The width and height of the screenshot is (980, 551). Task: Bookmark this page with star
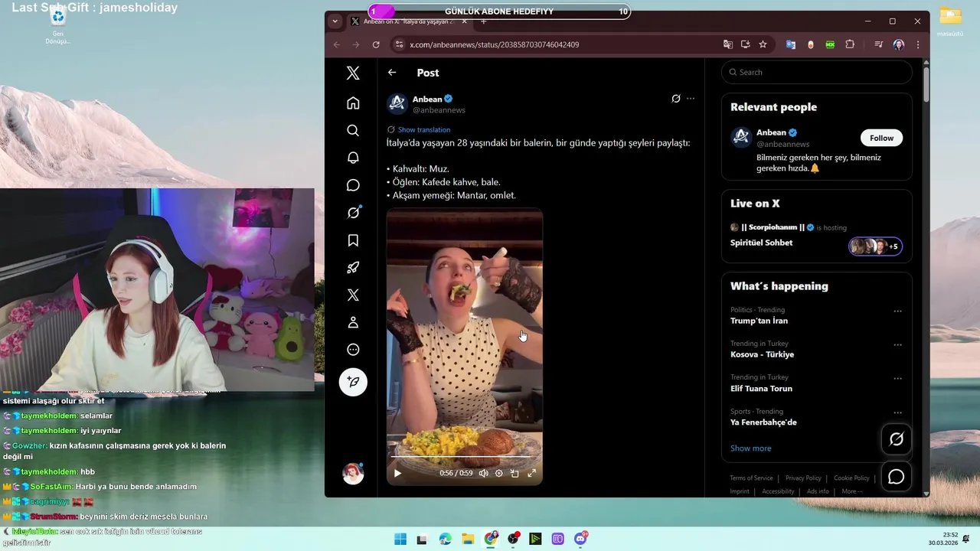coord(763,44)
